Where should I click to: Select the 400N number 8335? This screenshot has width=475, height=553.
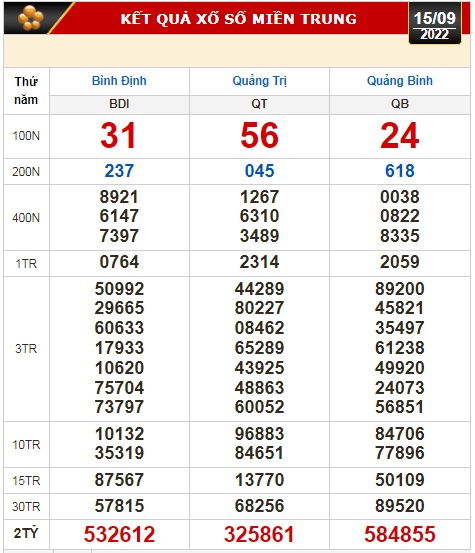click(400, 236)
